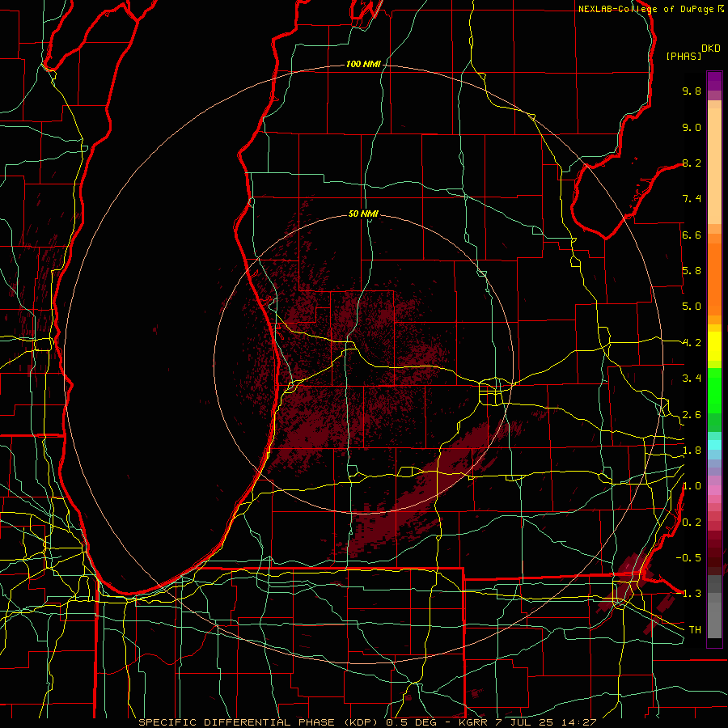728x728 pixels.
Task: Click the TH threshold label on the scale
Action: point(695,630)
